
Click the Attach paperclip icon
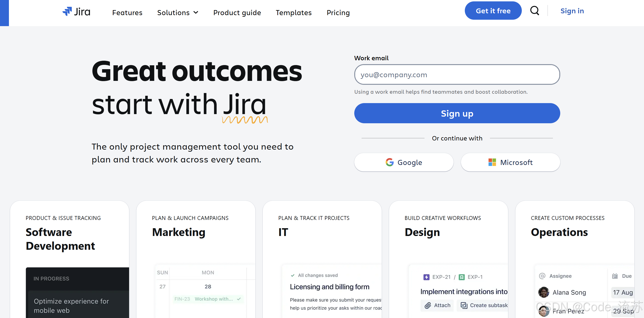pyautogui.click(x=428, y=305)
